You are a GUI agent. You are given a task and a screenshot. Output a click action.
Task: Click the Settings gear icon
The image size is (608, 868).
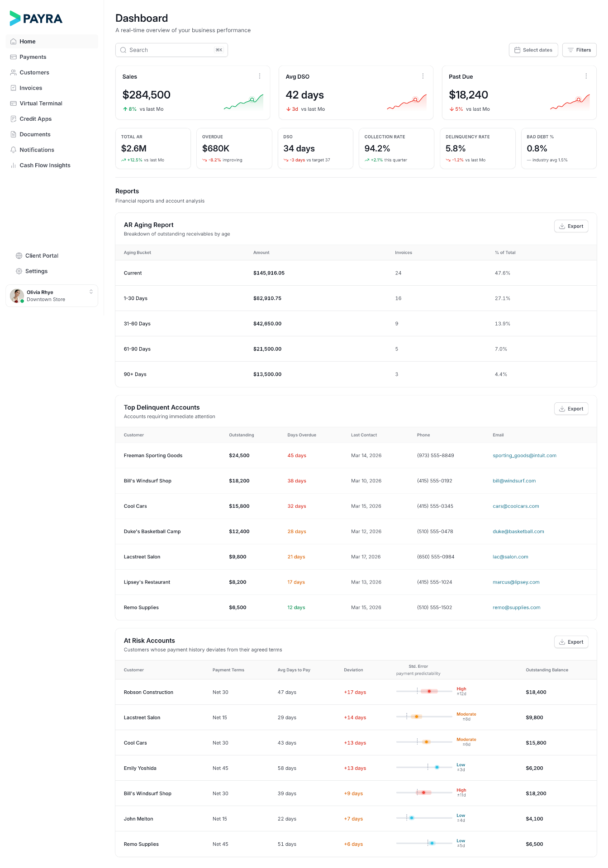(x=19, y=271)
